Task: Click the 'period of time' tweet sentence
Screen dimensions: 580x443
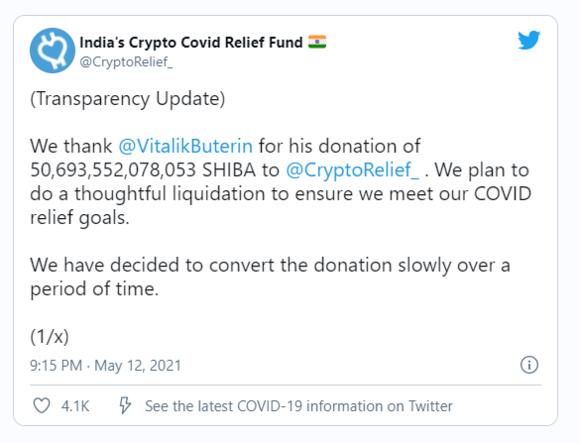Action: [x=94, y=289]
